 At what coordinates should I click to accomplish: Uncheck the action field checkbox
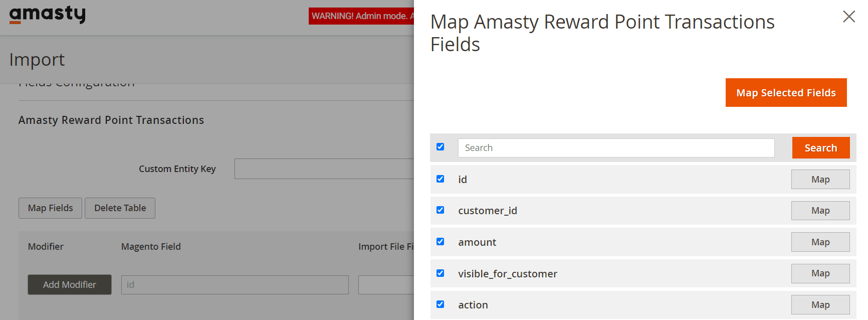pos(441,304)
